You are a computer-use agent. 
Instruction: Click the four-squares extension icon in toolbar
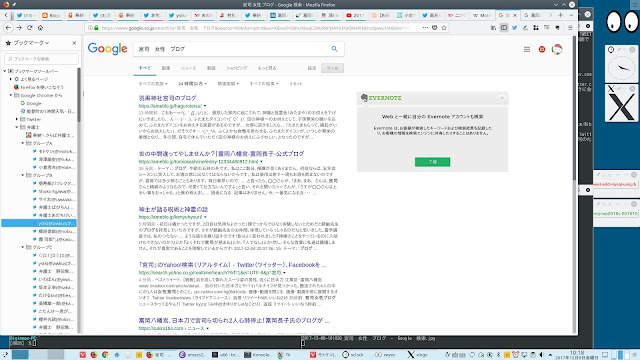536,28
